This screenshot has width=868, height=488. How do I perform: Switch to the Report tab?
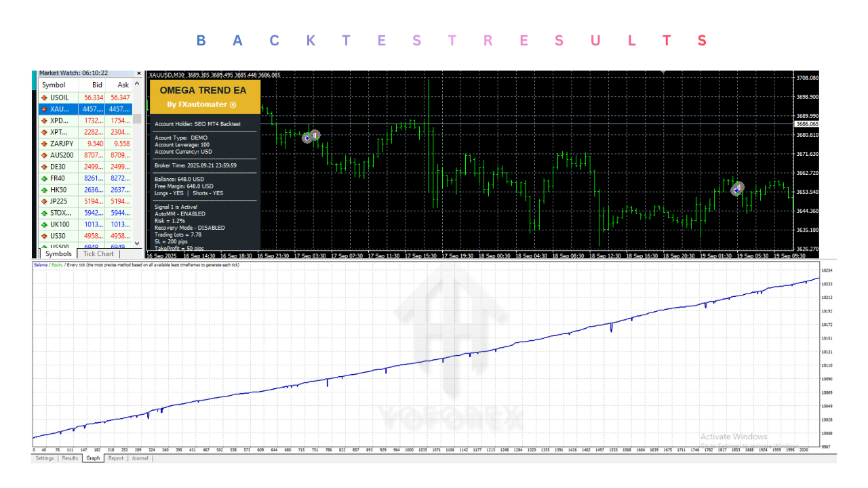(x=116, y=458)
